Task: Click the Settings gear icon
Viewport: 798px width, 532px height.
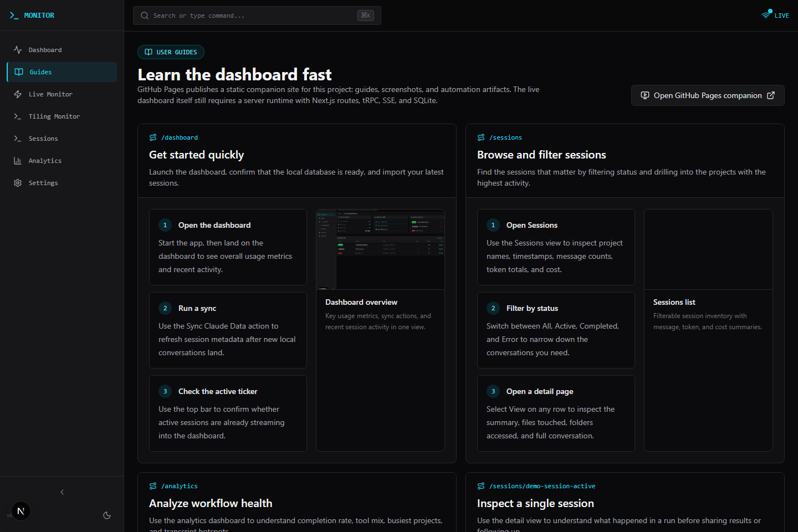Action: click(x=18, y=183)
